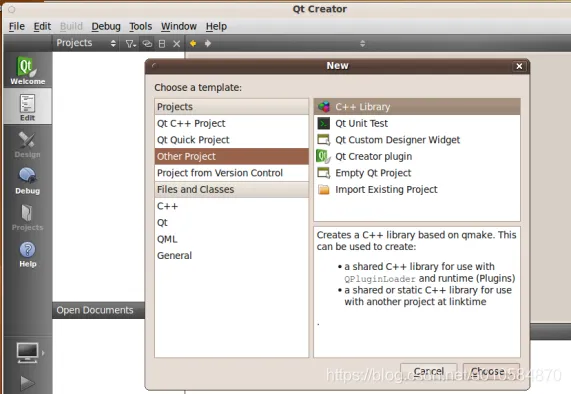Open the Debug menu
The width and height of the screenshot is (571, 394).
tap(106, 26)
